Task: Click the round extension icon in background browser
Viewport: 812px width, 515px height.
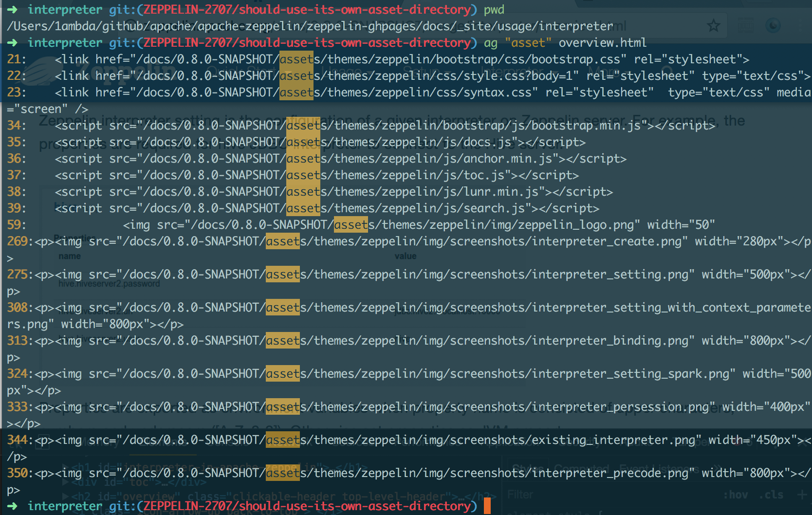Action: [773, 25]
